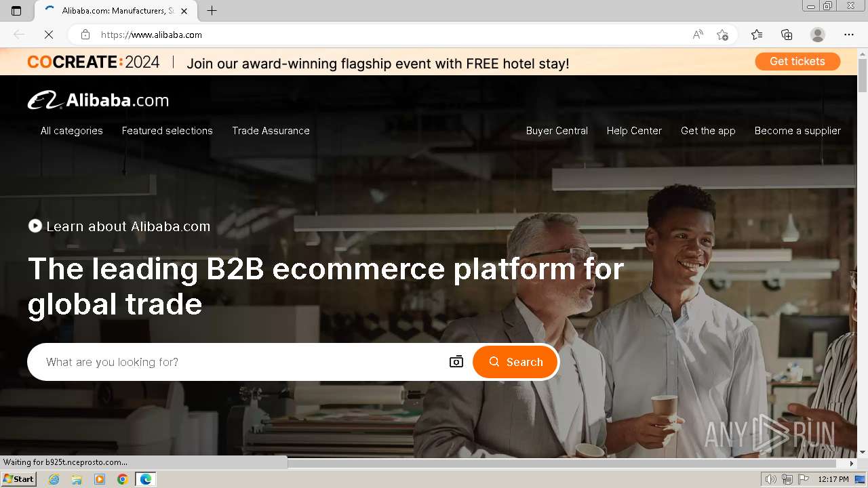
Task: Open the Collections icon in toolbar
Action: (787, 35)
